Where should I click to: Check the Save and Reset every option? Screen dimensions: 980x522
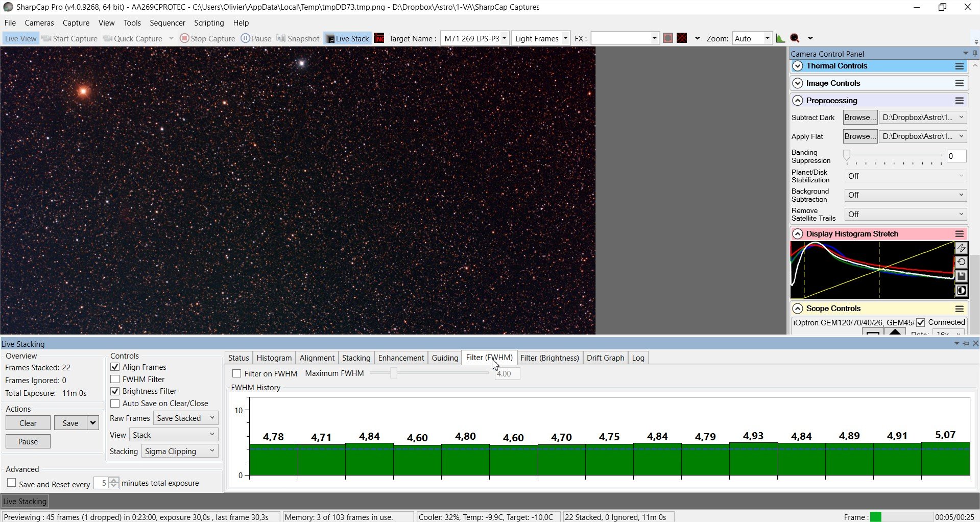(12, 483)
